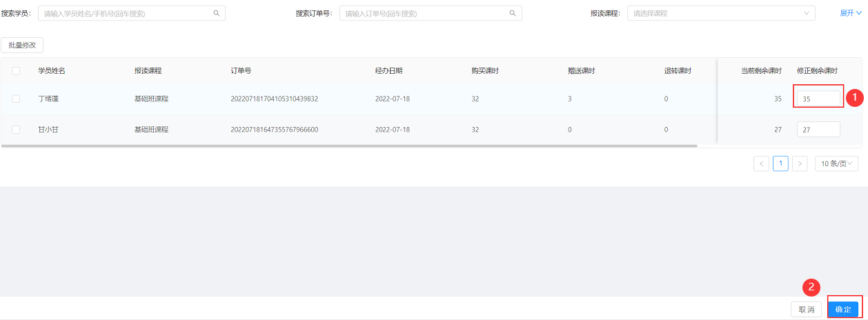Image resolution: width=868 pixels, height=320 pixels.
Task: Check the row checkbox for 甘小甘
Action: tap(16, 130)
